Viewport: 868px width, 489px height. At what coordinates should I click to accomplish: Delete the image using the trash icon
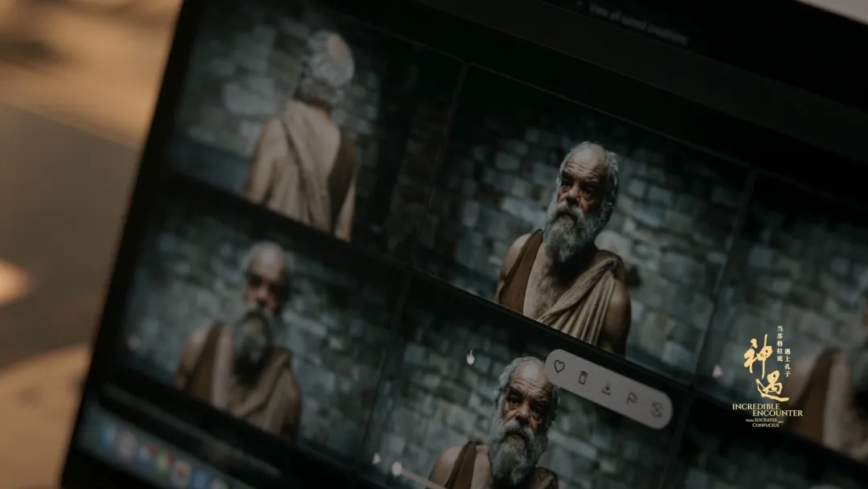[583, 376]
